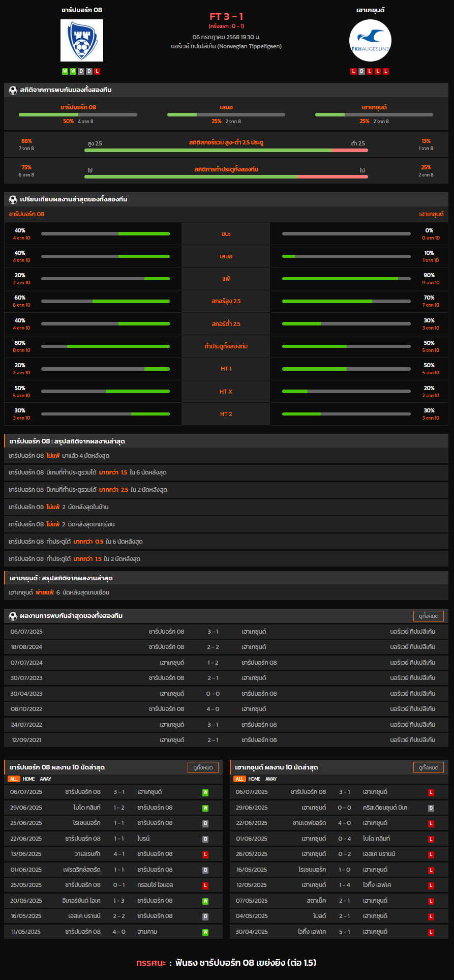
Task: Click the grey D form badge under Haugesund logo
Action: click(x=362, y=71)
